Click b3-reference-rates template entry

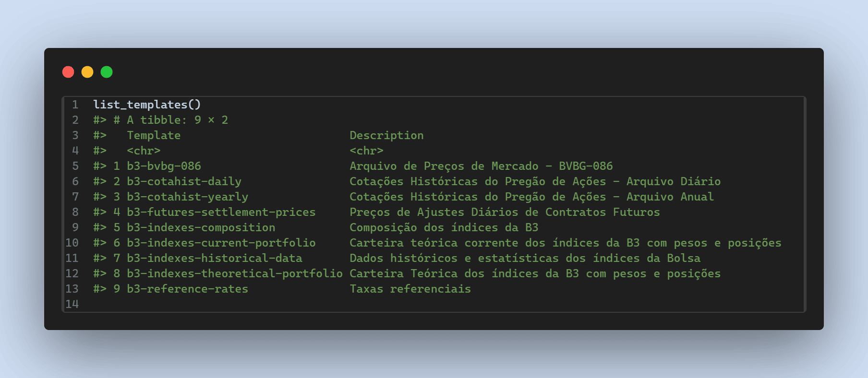point(187,289)
